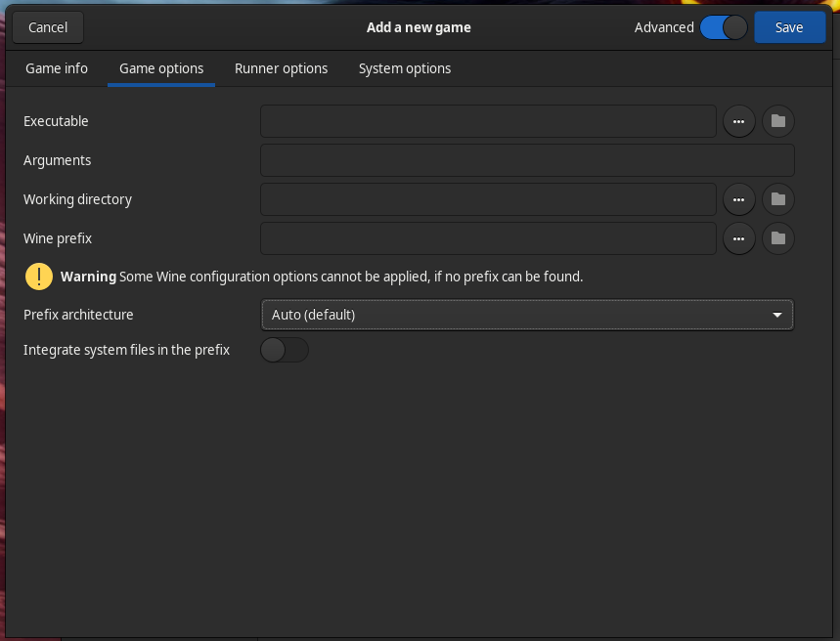Click ellipsis button beside Wine prefix
Viewport: 840px width, 641px height.
point(738,238)
